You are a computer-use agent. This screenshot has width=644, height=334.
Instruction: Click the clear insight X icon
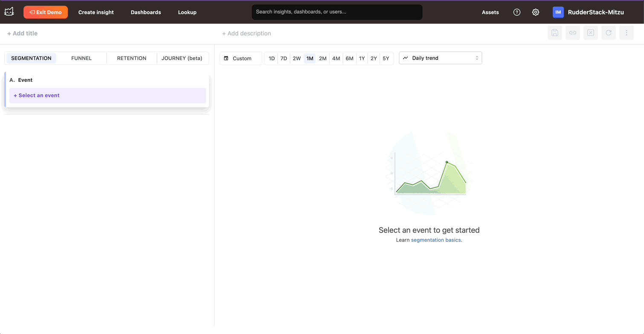tap(591, 33)
